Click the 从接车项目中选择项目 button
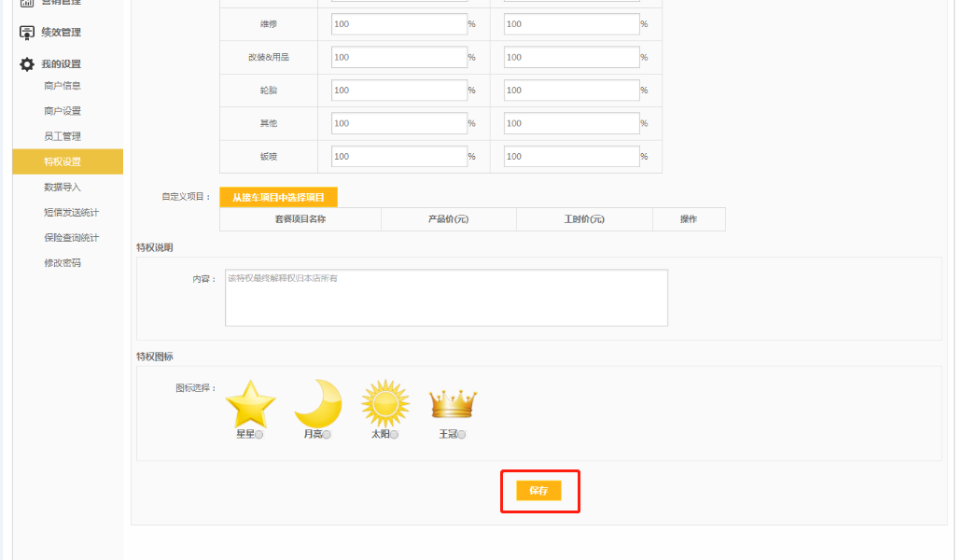Image resolution: width=964 pixels, height=560 pixels. [x=278, y=197]
